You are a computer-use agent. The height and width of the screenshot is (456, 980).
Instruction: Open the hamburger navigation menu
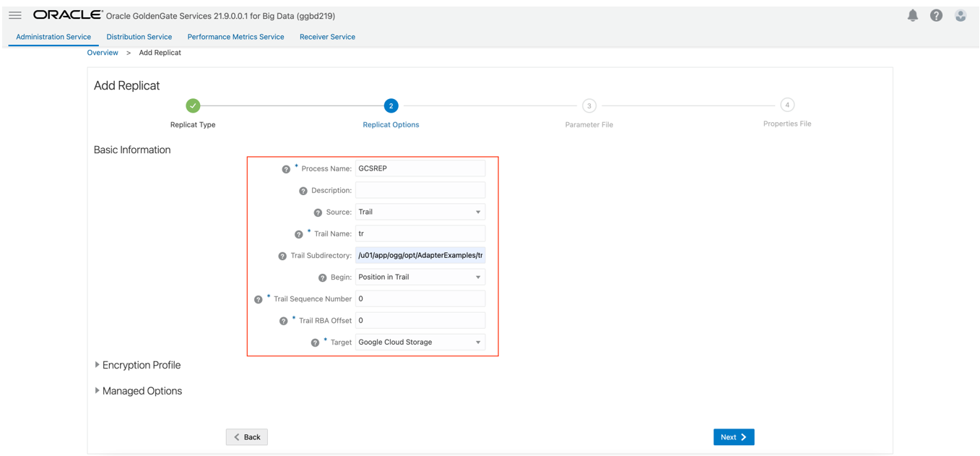[15, 15]
